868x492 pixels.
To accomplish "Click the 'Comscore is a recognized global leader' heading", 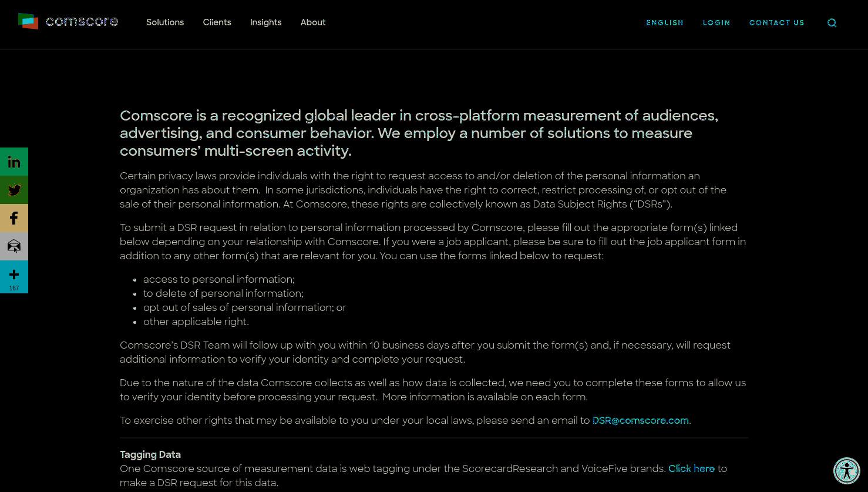I will (x=419, y=133).
